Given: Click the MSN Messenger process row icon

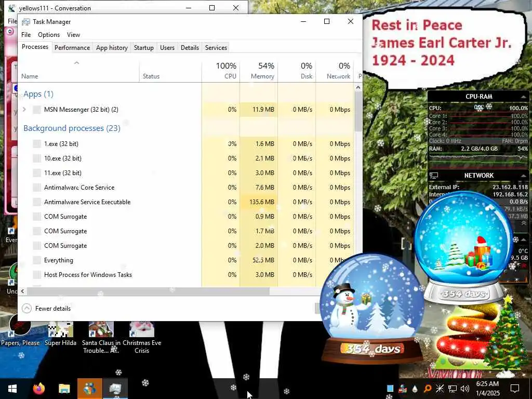Looking at the screenshot, I should pyautogui.click(x=37, y=110).
